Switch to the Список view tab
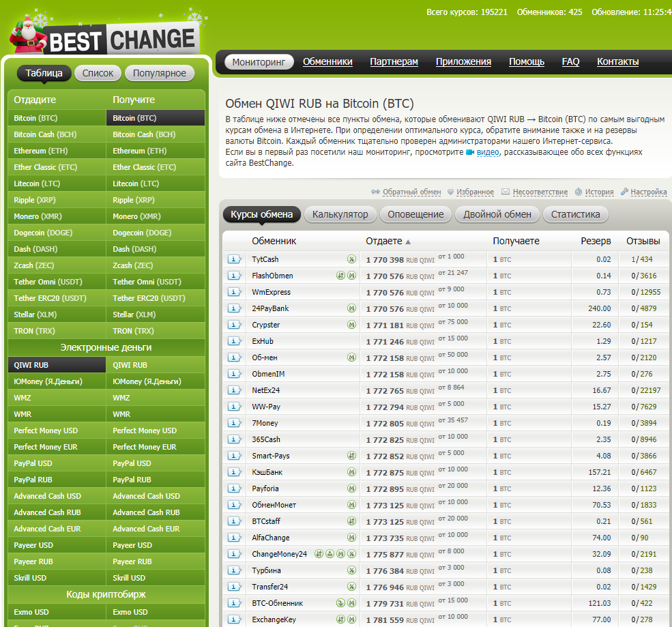This screenshot has height=627, width=672. (x=98, y=73)
